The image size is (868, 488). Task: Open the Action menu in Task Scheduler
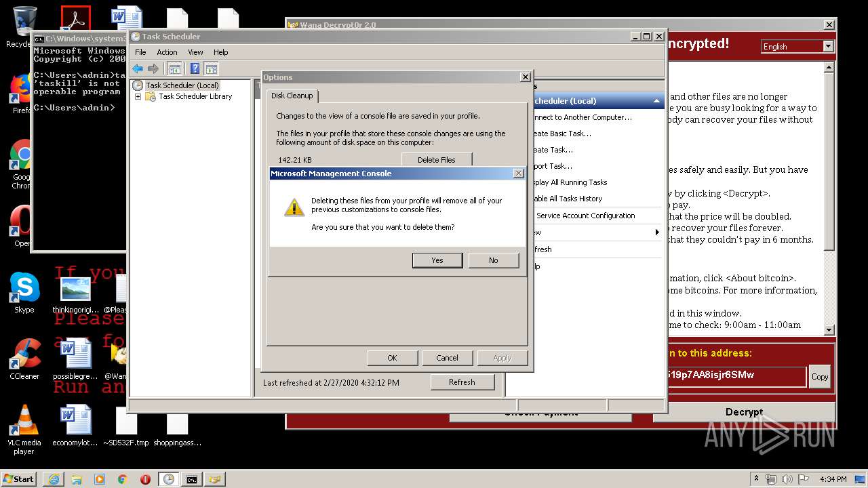(x=167, y=52)
